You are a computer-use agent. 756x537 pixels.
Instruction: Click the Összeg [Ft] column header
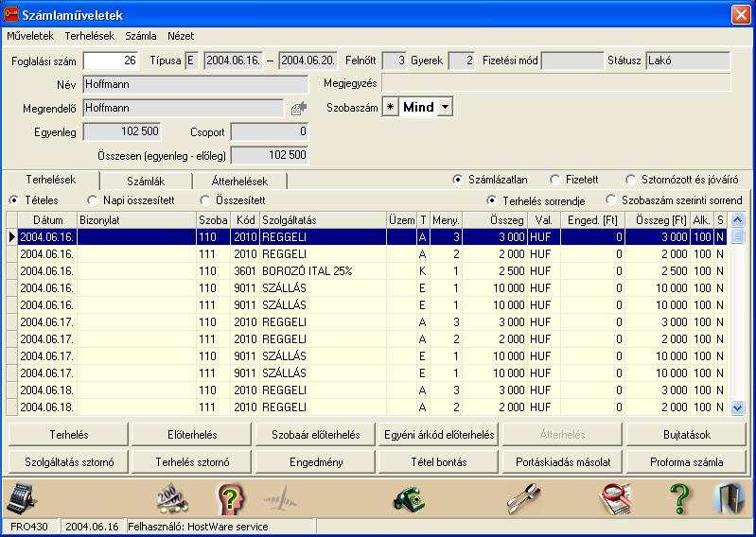click(x=658, y=220)
